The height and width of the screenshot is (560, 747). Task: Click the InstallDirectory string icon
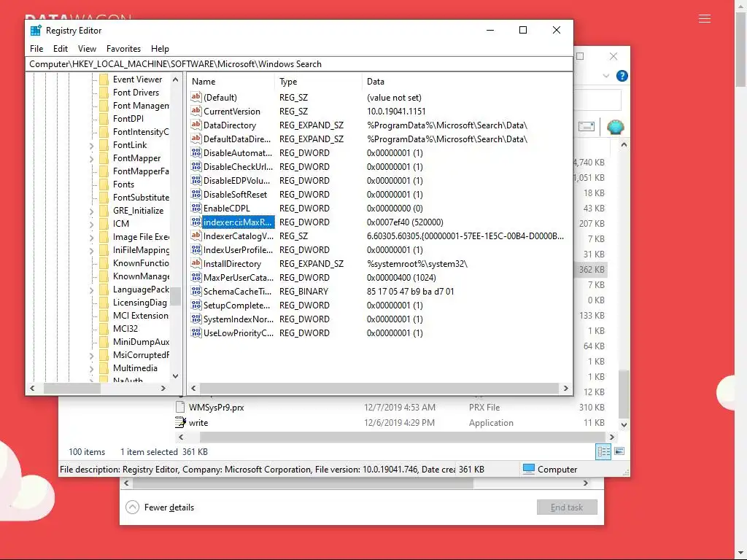click(196, 263)
